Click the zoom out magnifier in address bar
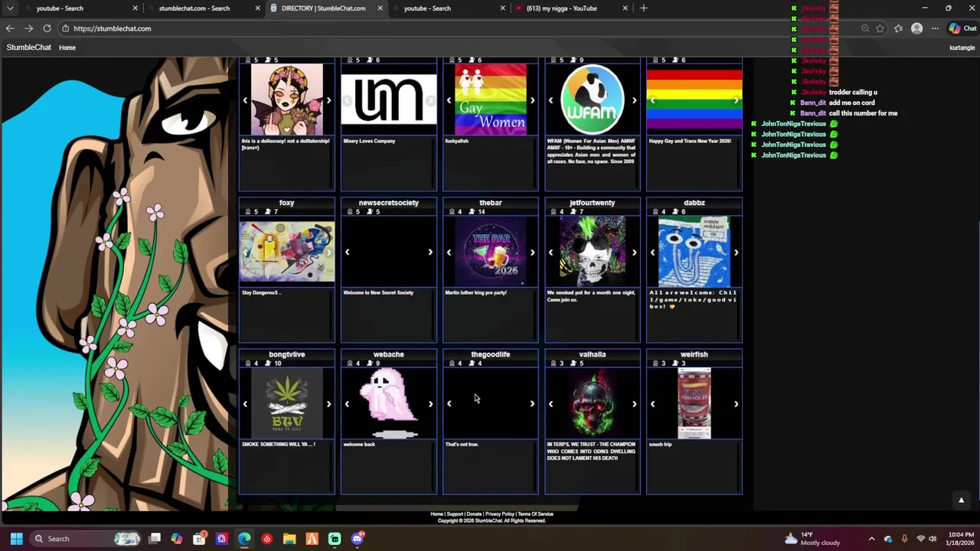Viewport: 980px width, 551px height. pyautogui.click(x=865, y=28)
